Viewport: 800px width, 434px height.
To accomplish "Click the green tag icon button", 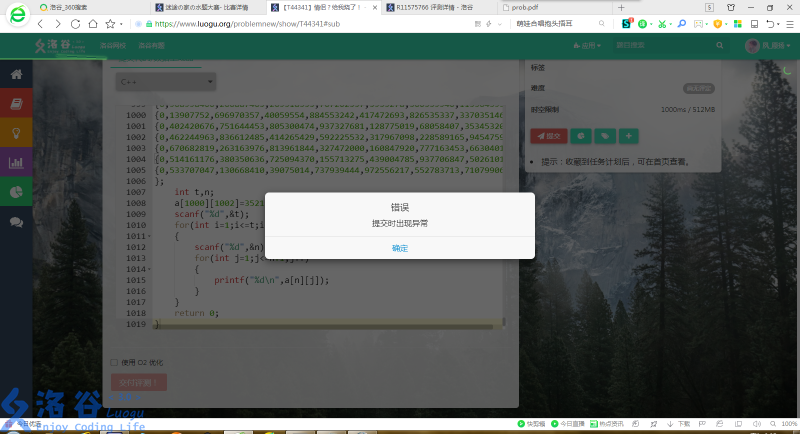I will pyautogui.click(x=604, y=136).
